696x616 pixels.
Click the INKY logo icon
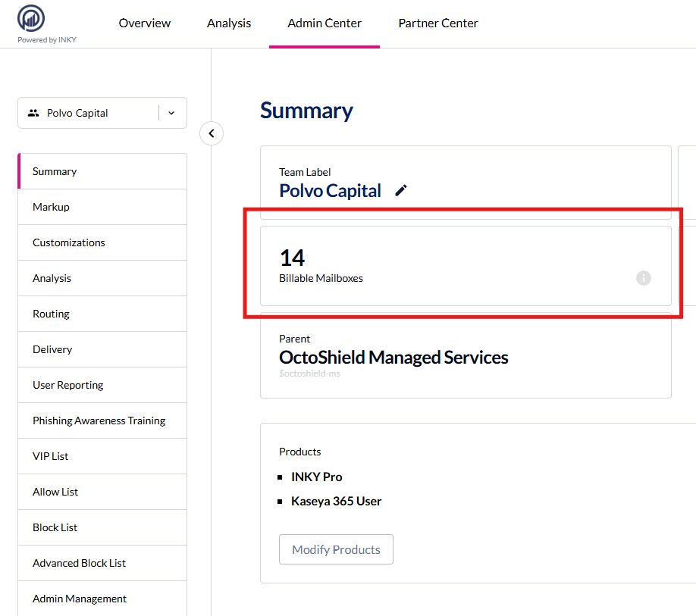tap(31, 18)
